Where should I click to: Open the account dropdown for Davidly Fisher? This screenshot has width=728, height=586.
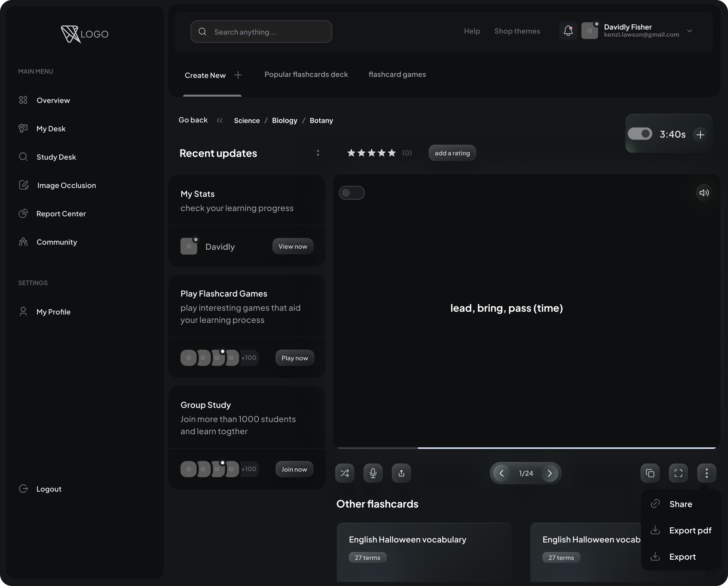pyautogui.click(x=690, y=31)
